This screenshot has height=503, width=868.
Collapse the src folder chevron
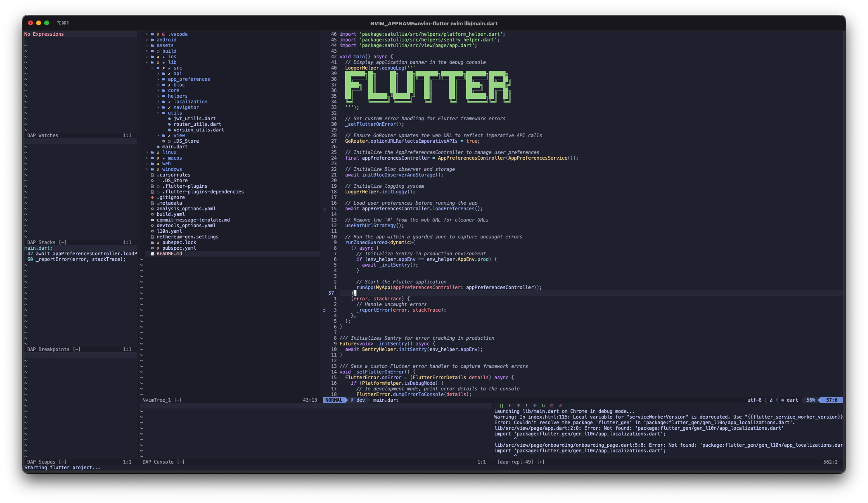coord(152,68)
